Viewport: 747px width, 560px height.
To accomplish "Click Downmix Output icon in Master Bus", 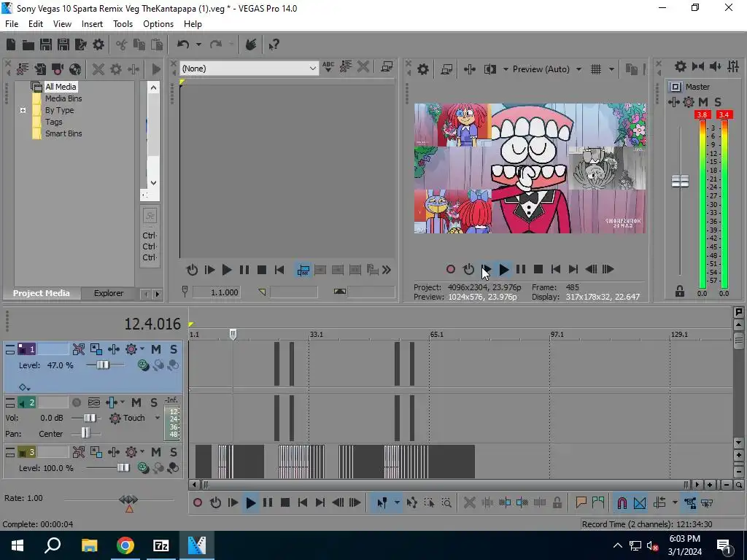I will (698, 66).
